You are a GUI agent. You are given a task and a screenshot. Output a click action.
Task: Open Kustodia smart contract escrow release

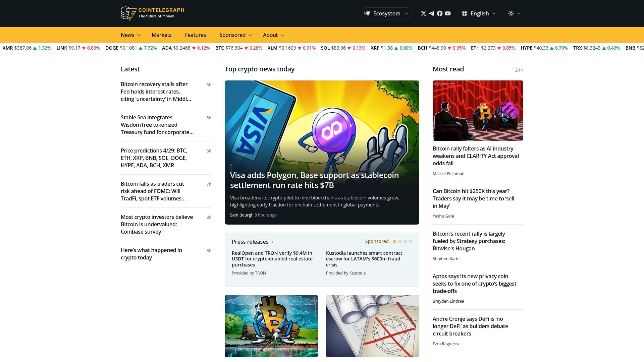[x=364, y=259]
